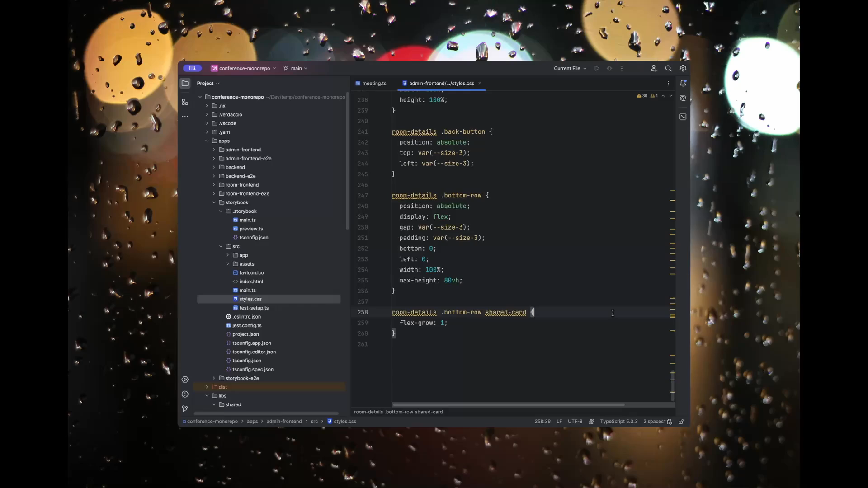
Task: Expand the .nx folder
Action: tap(207, 106)
